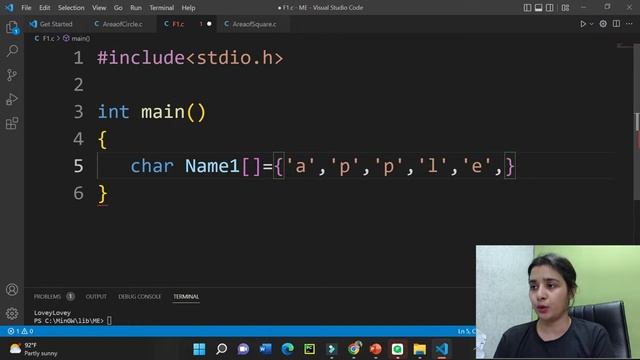Open the Extensions view

[12, 123]
